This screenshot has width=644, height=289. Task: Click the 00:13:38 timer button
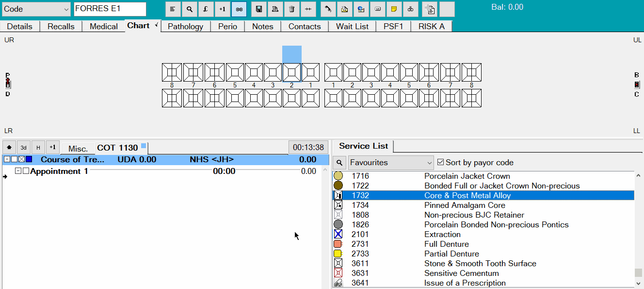click(x=308, y=148)
